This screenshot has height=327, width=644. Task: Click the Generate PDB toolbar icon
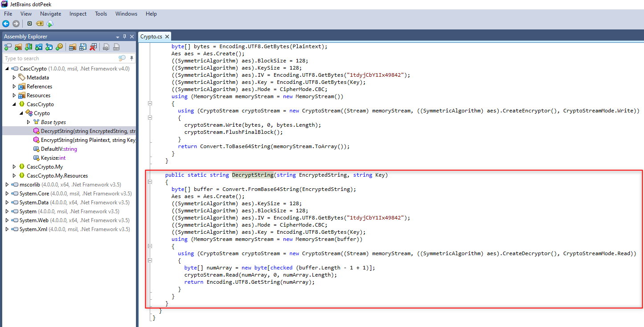116,46
